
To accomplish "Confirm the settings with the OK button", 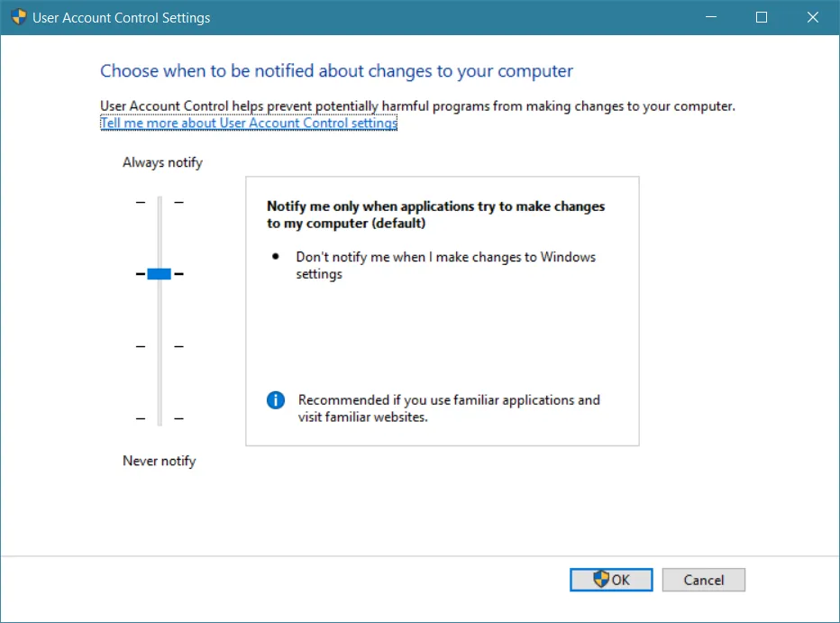I will tap(611, 580).
